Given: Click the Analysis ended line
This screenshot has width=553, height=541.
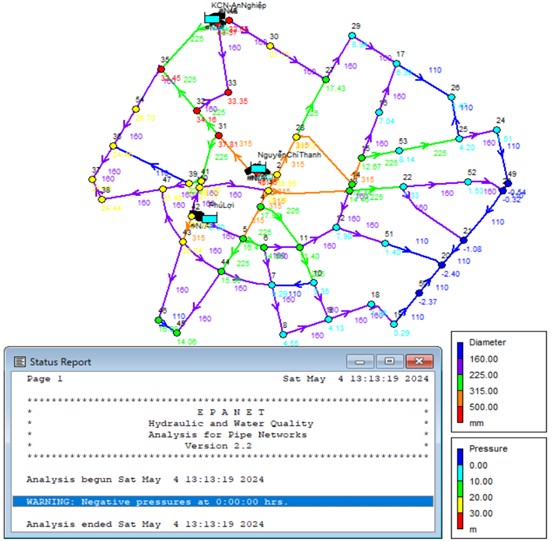Looking at the screenshot, I should [x=145, y=524].
